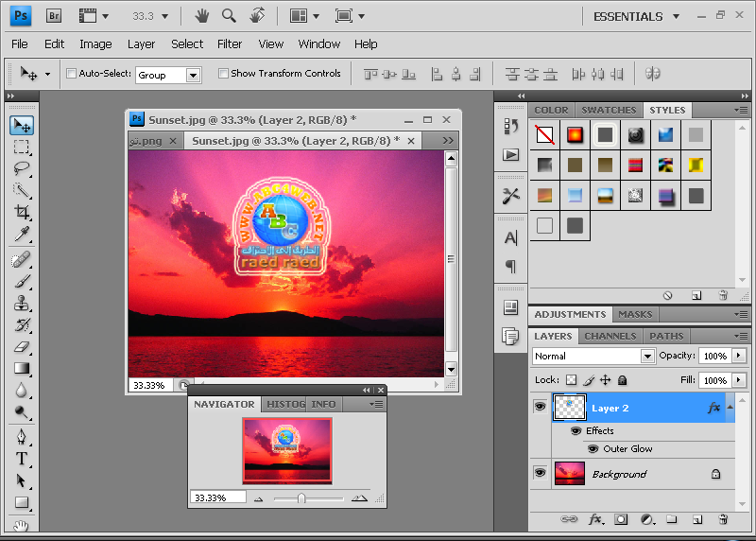The height and width of the screenshot is (541, 756).
Task: Hide Layer 2 with its eye icon
Action: pyautogui.click(x=540, y=407)
